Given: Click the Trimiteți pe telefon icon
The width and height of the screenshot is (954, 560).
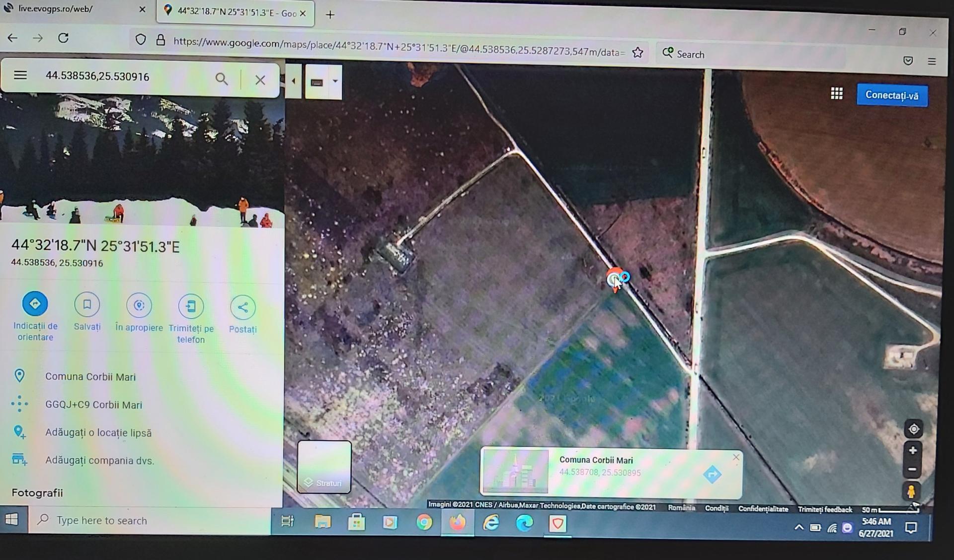Looking at the screenshot, I should point(191,306).
